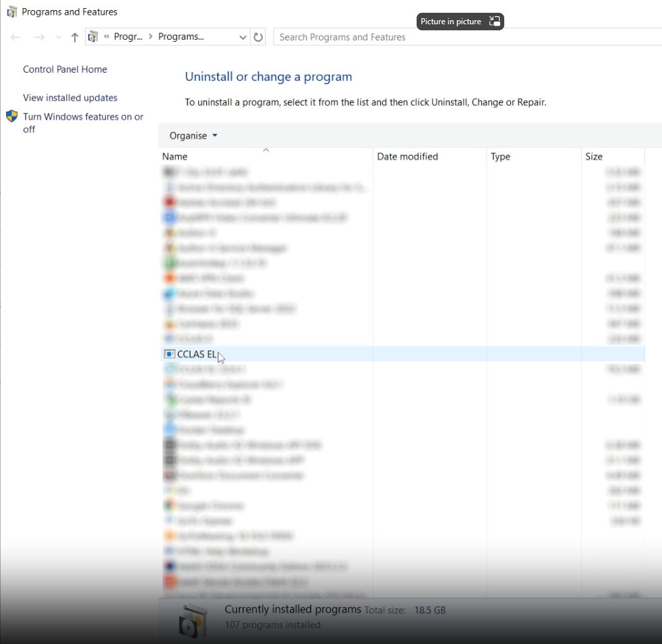Viewport: 662px width, 644px height.
Task: Sort programs by Size column header
Action: tap(594, 157)
